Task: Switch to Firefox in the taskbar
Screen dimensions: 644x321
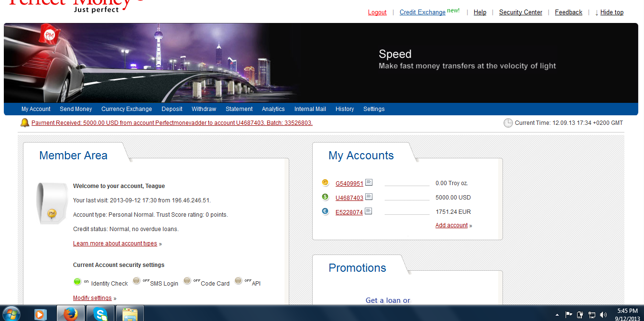Action: tap(70, 314)
